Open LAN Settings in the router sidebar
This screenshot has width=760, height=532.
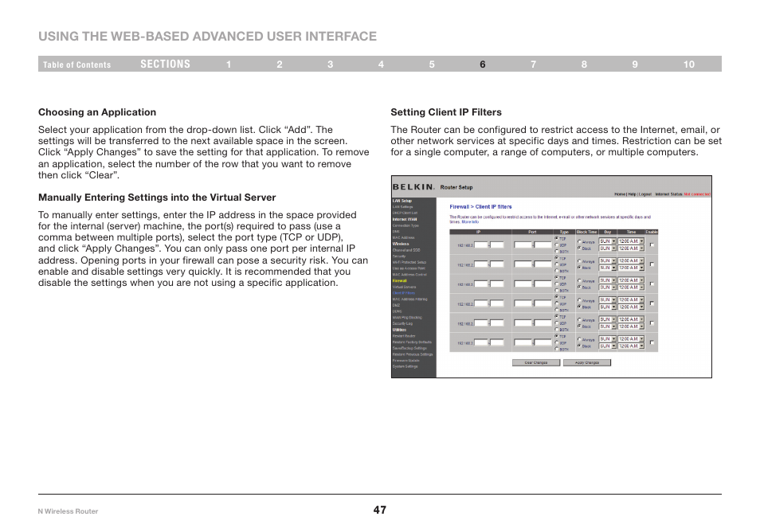click(403, 207)
